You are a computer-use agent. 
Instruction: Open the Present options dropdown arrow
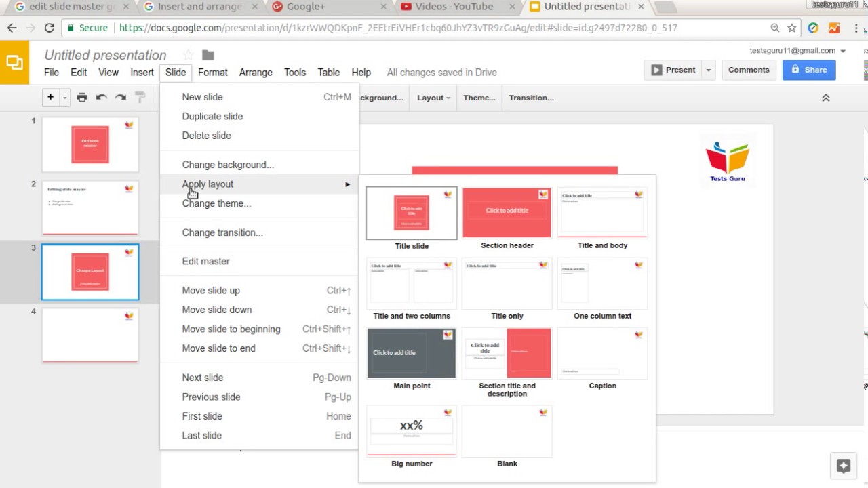(x=709, y=70)
